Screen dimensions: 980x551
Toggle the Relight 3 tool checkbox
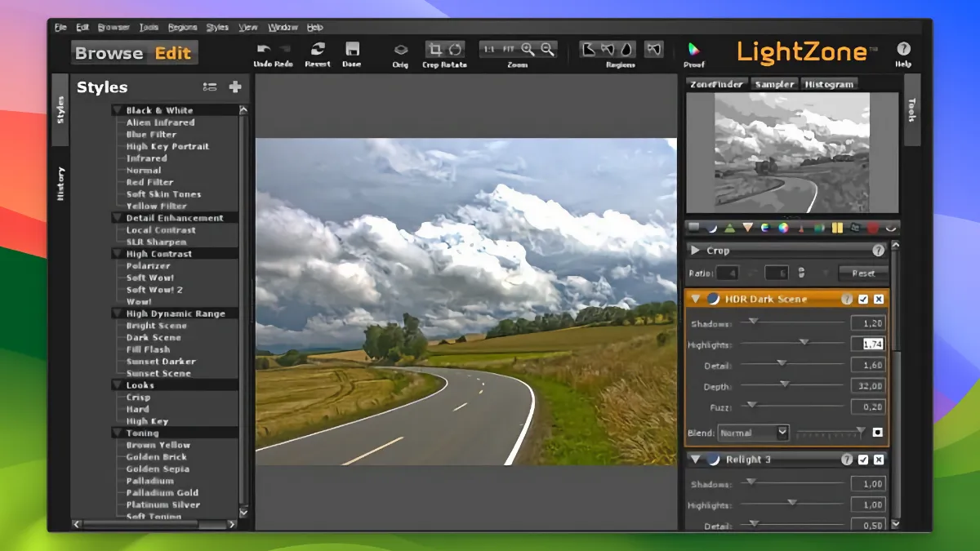coord(863,460)
